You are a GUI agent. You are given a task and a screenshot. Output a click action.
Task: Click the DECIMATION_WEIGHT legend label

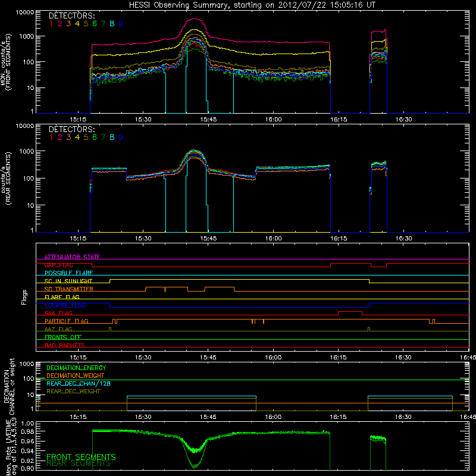click(76, 375)
